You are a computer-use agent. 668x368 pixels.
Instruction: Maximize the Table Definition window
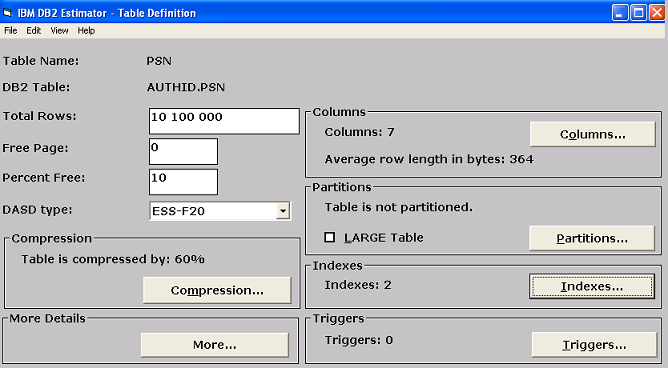[x=639, y=13]
